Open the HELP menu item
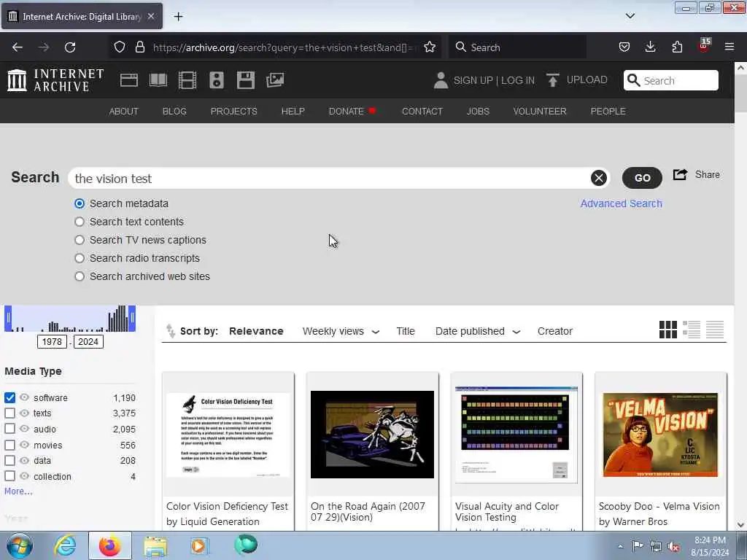Image resolution: width=747 pixels, height=560 pixels. tap(293, 112)
